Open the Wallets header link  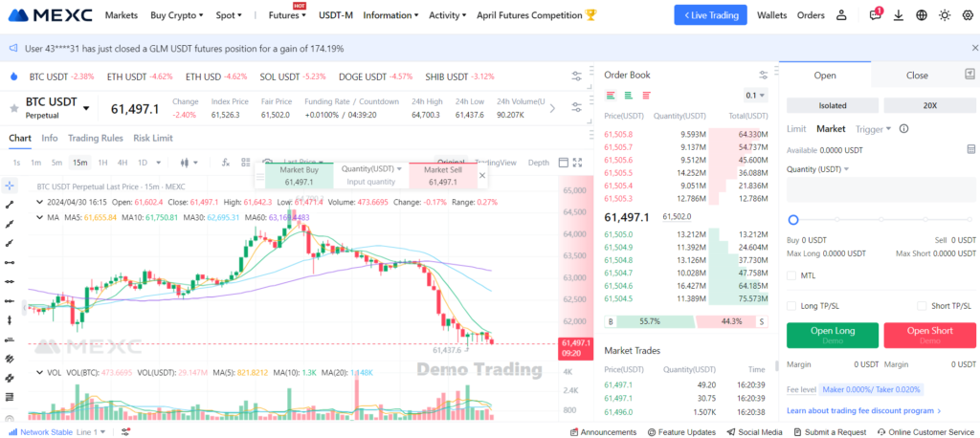[772, 15]
